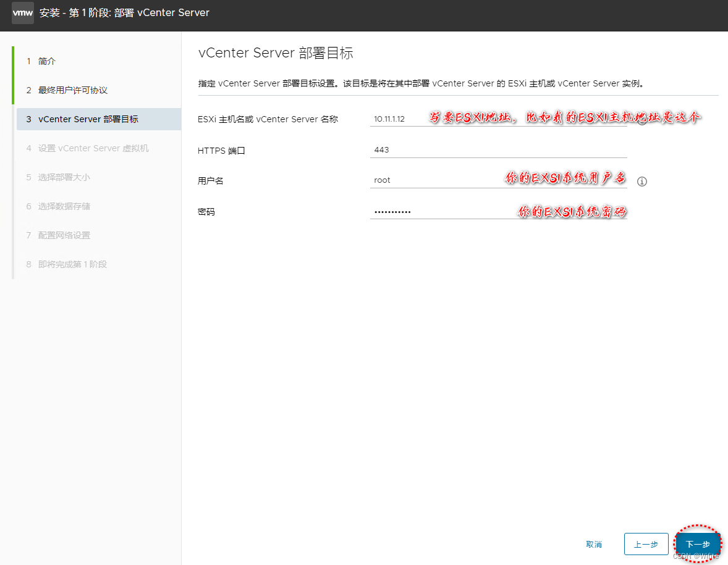Click the HTTPS port field showing 443
The image size is (728, 565).
[x=498, y=150]
